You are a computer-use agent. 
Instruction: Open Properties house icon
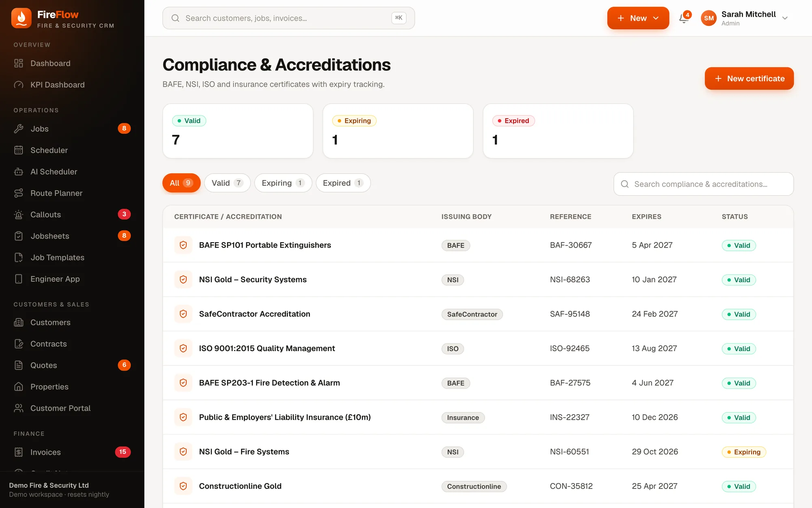tap(19, 387)
